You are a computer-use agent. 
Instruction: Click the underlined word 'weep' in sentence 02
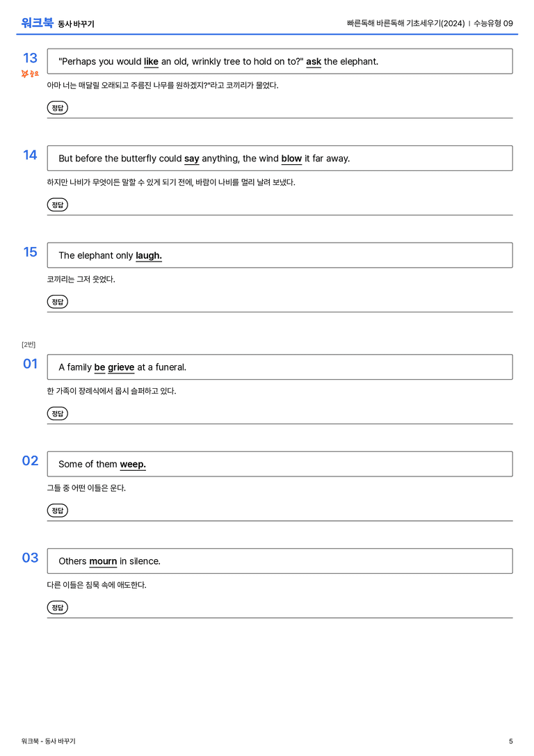tap(133, 465)
